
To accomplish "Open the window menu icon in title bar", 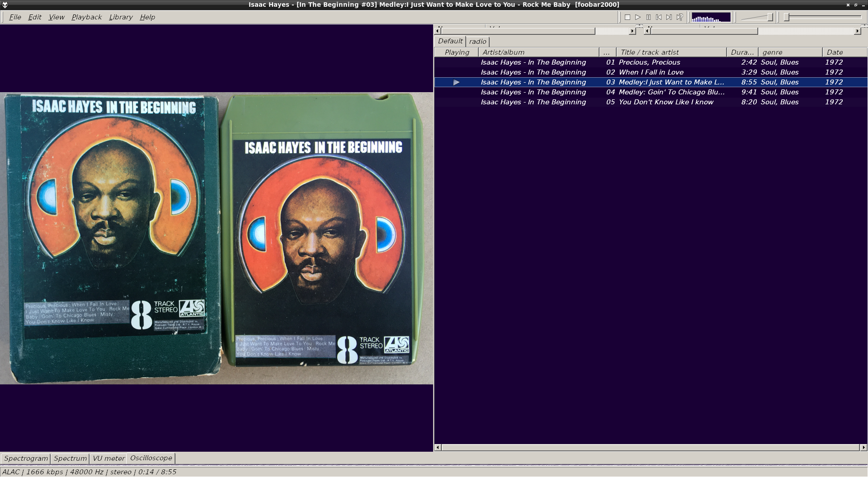I will pyautogui.click(x=5, y=5).
